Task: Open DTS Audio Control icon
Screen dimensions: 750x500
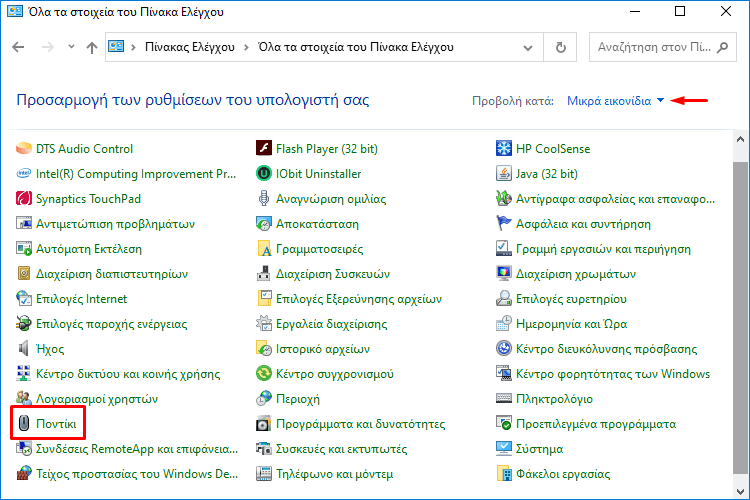Action: click(23, 149)
